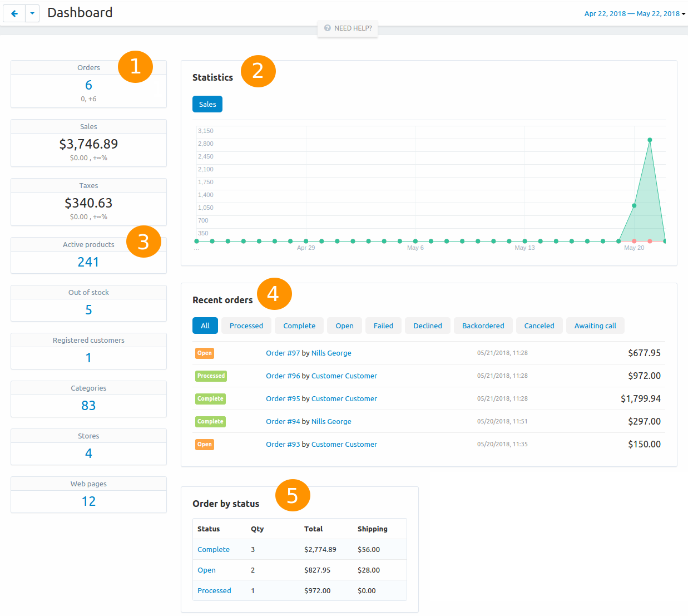Select the All orders filter
Screen dimensions: 688x616
coord(205,326)
